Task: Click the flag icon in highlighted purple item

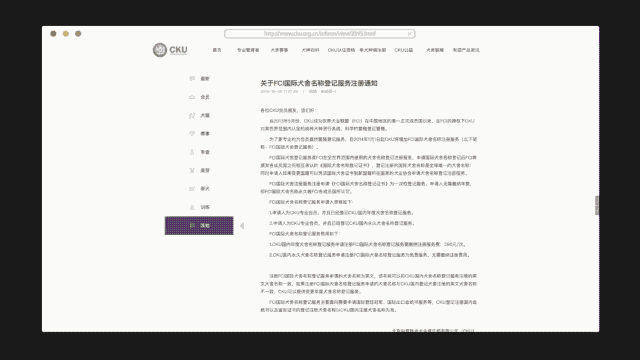Action: (192, 225)
